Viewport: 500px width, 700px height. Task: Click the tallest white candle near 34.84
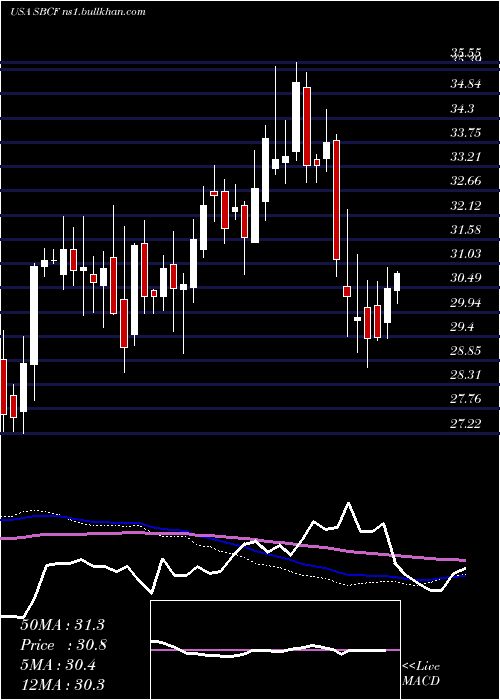[x=296, y=117]
